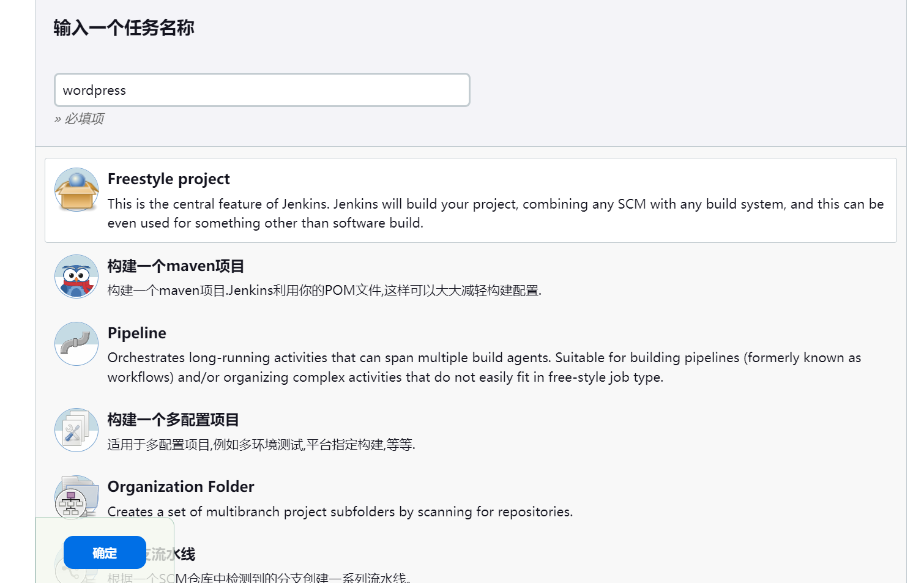Viewport: 924px width, 583px height.
Task: Click the 输入一个任务名称 heading
Action: pyautogui.click(x=124, y=28)
